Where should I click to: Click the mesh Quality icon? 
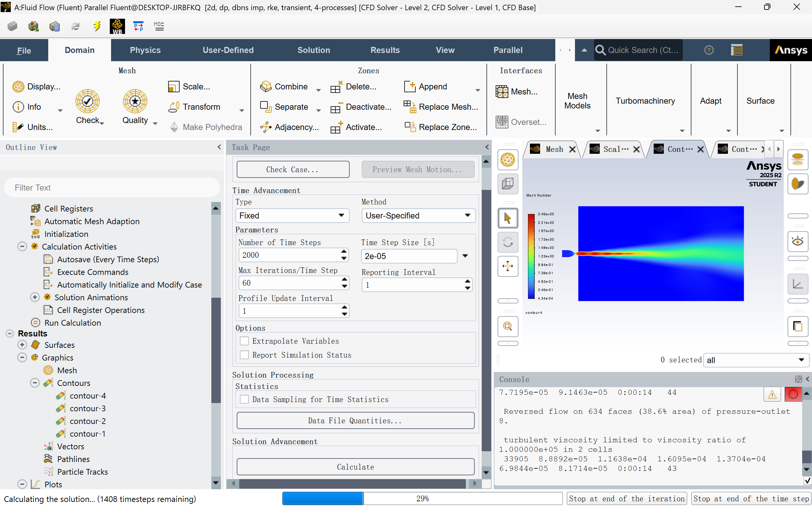135,101
